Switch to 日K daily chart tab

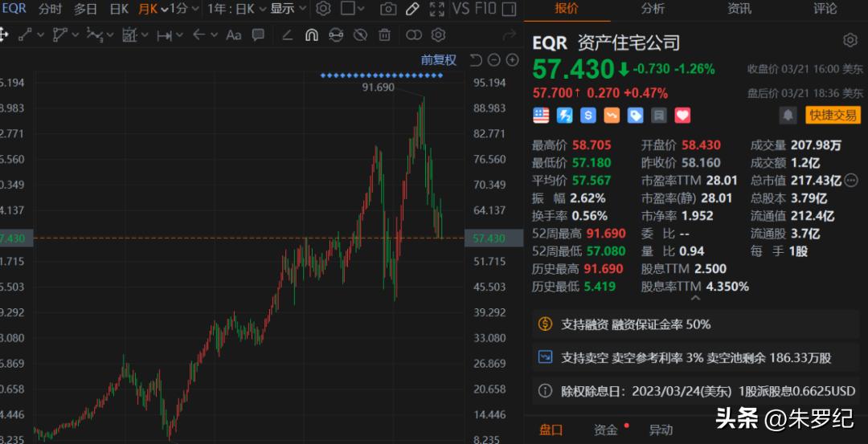(x=119, y=8)
